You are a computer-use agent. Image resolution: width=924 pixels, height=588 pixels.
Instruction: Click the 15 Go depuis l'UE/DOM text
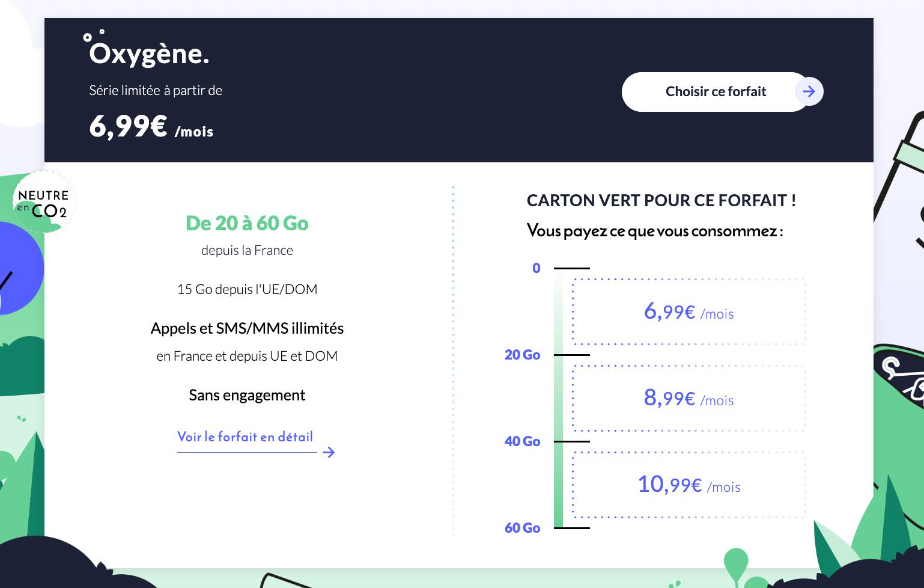[247, 289]
